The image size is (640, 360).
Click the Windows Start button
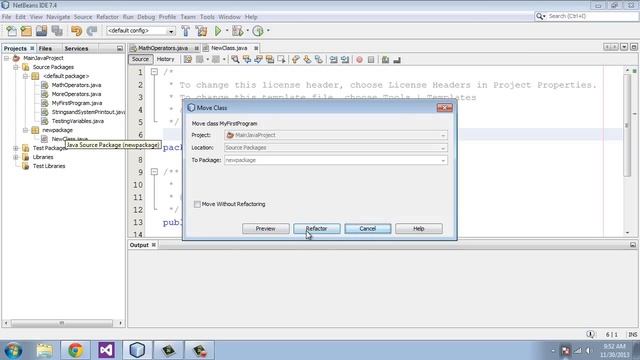pos(13,350)
